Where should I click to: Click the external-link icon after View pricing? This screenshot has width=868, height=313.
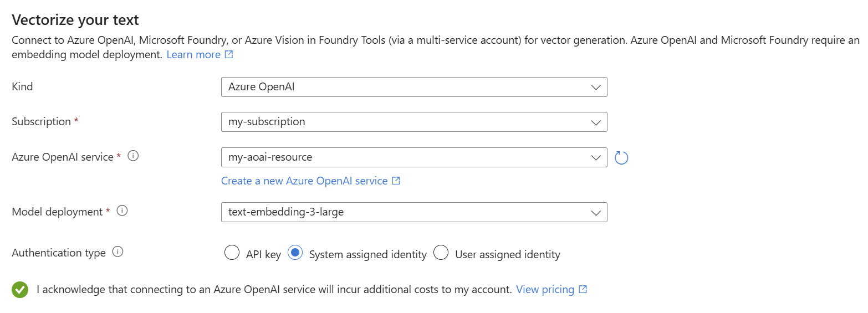(583, 289)
